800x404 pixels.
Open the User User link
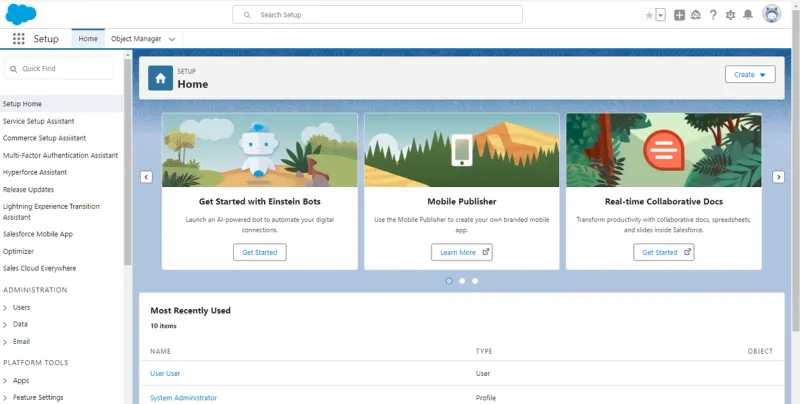point(165,373)
